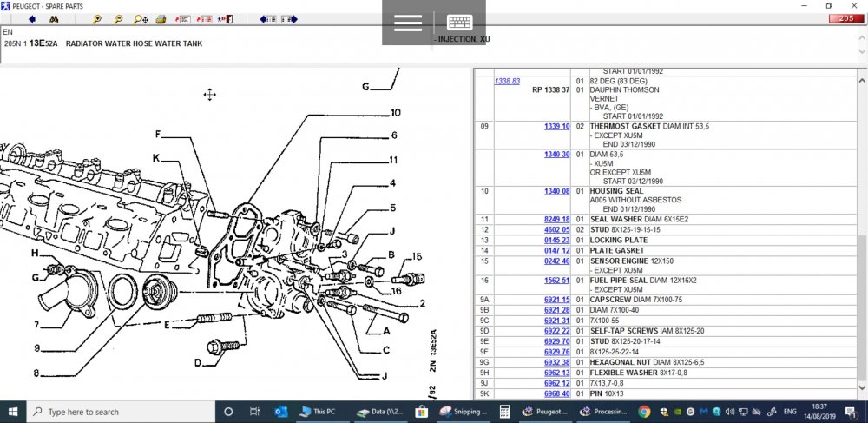Image resolution: width=868 pixels, height=423 pixels.
Task: Click the red 205 model badge
Action: click(x=845, y=19)
